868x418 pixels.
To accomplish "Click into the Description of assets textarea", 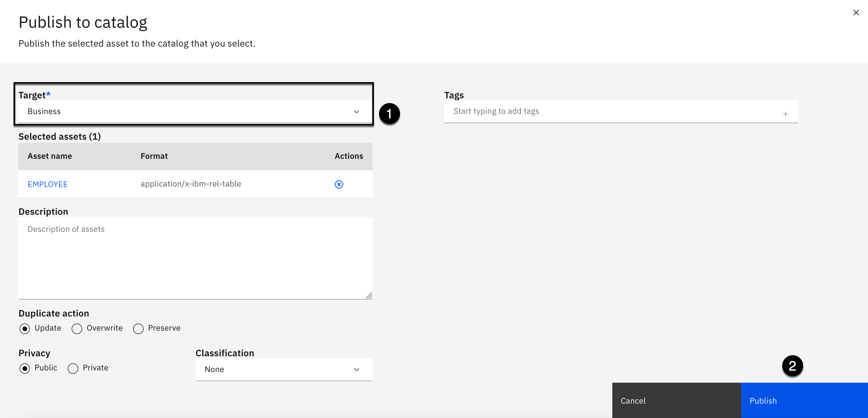I will (195, 258).
